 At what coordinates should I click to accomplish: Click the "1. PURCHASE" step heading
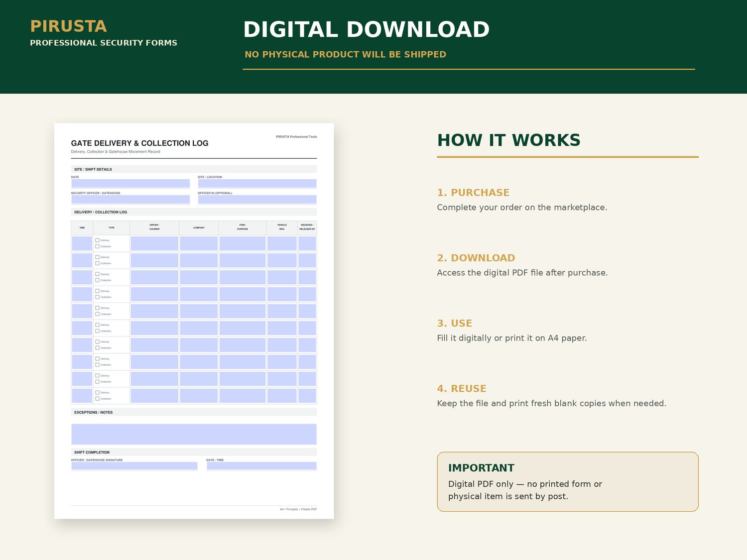tap(473, 193)
